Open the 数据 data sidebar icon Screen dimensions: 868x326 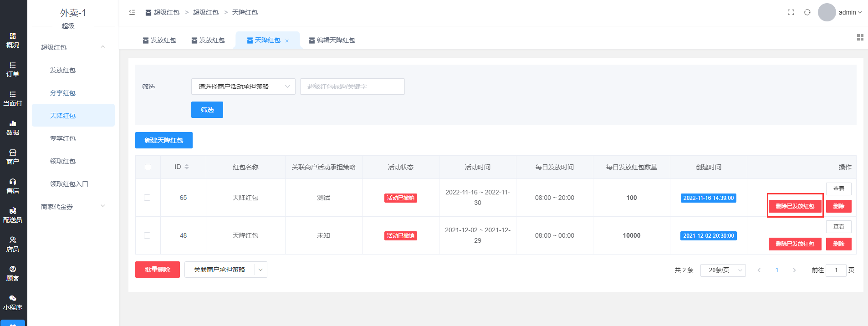coord(13,128)
